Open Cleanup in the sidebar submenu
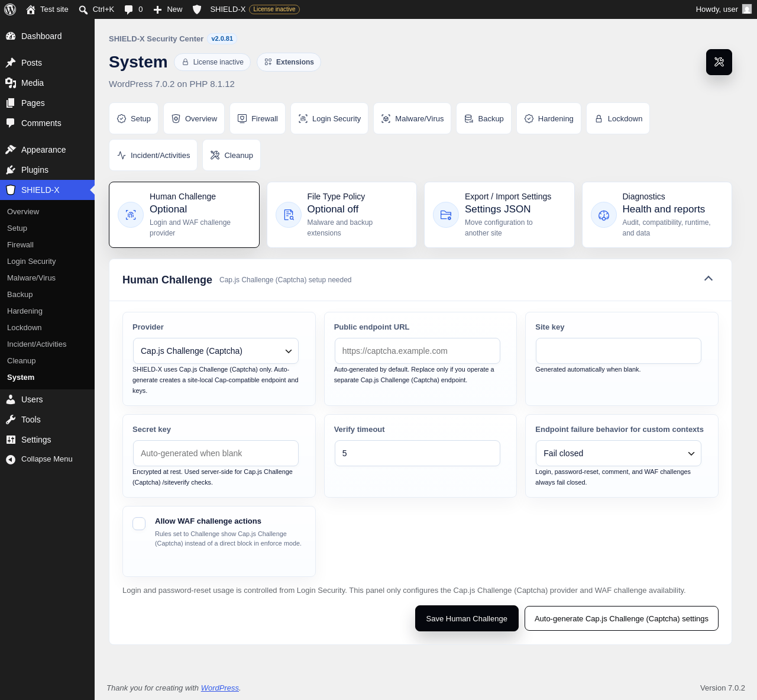Viewport: 757px width, 700px height. pos(47,360)
